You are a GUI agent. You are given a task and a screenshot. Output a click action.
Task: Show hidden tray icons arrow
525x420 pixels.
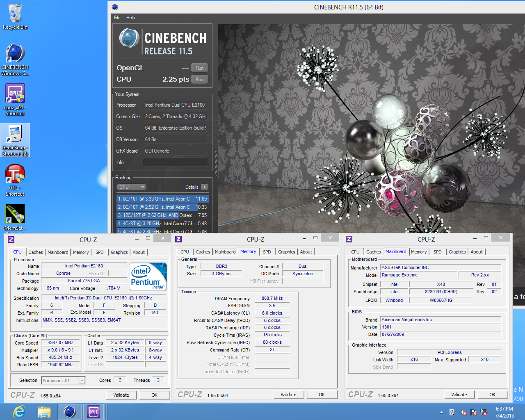tap(441, 412)
